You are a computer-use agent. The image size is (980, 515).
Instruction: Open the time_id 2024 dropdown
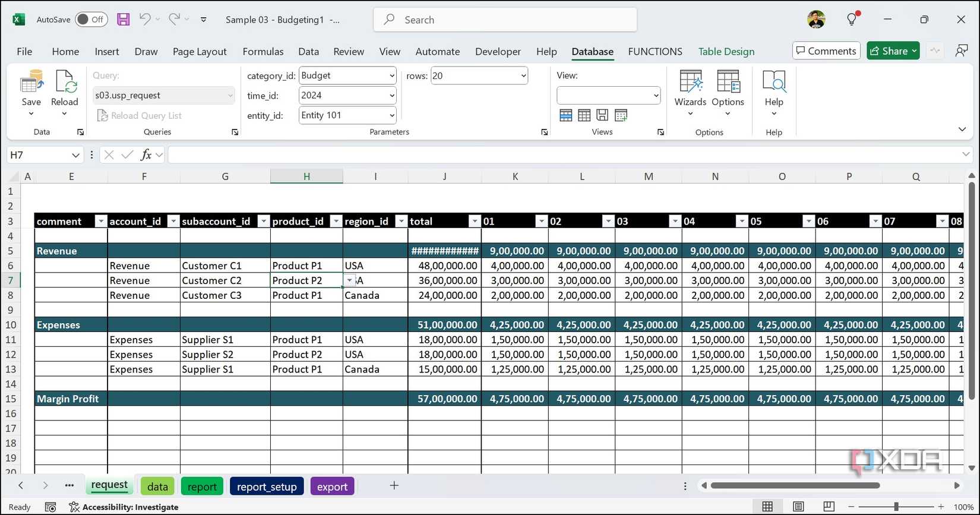[x=392, y=96]
